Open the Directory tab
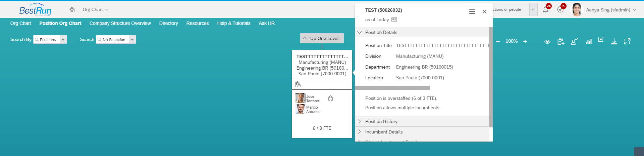Image resolution: width=644 pixels, height=156 pixels. tap(168, 23)
